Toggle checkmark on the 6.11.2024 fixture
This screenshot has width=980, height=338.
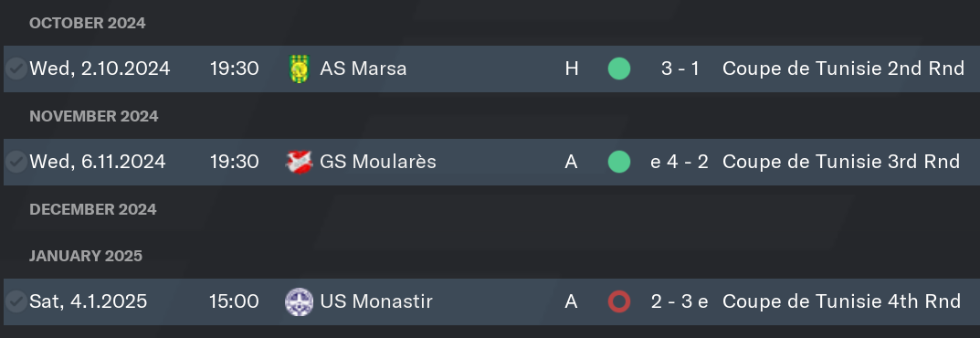(x=16, y=163)
